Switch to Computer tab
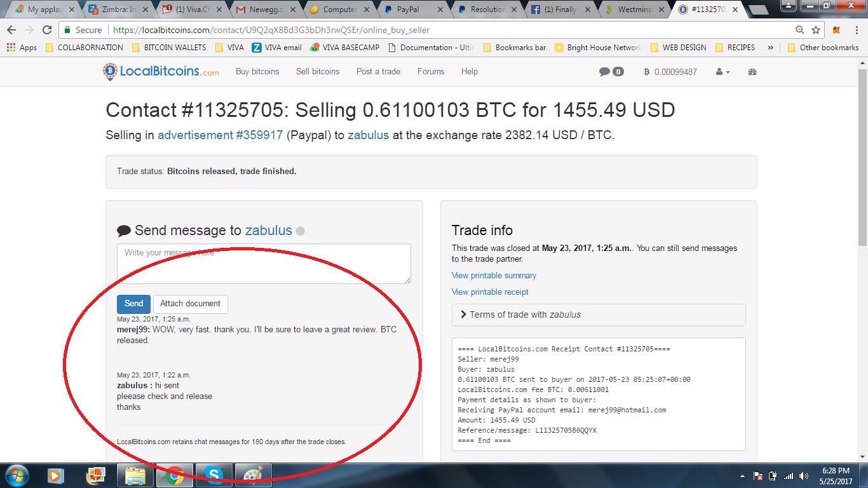The width and height of the screenshot is (868, 488). coord(339,10)
